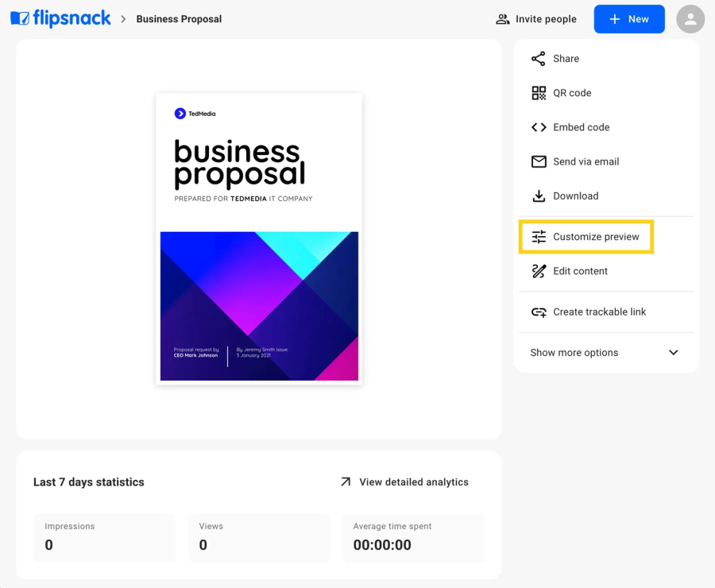Select the Embed code icon
The height and width of the screenshot is (588, 715).
click(x=539, y=127)
